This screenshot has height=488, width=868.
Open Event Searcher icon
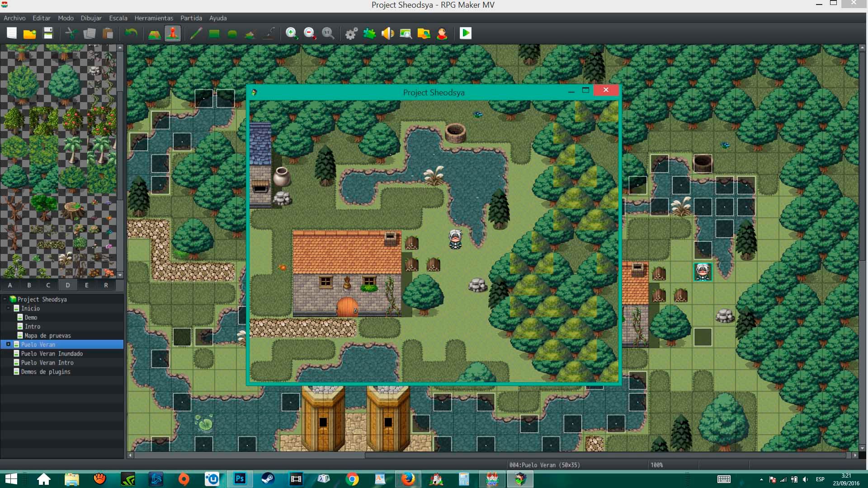coord(406,33)
